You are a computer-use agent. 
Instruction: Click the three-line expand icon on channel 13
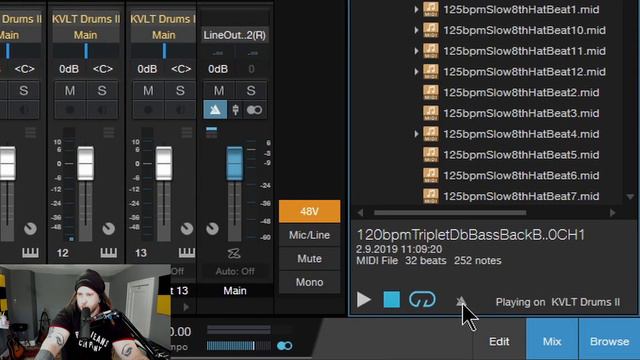(187, 133)
